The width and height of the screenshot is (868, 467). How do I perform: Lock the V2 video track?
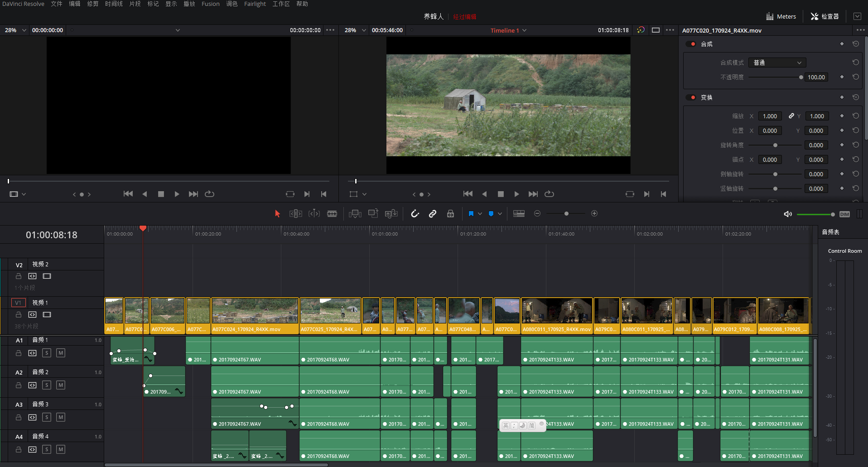pos(19,276)
